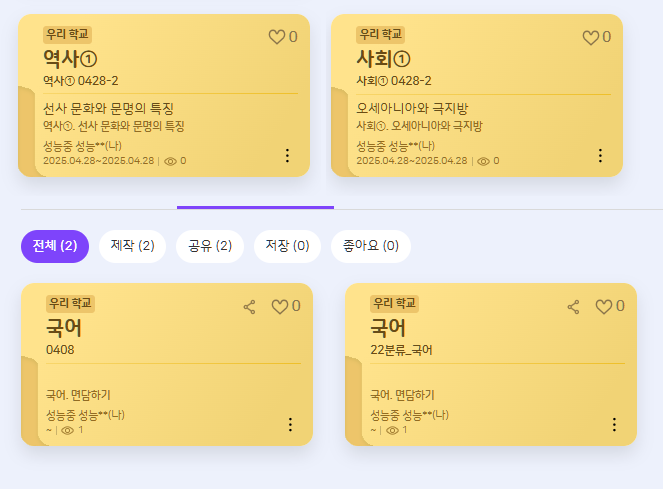Open more options on 사회① card
Screen dimensions: 663x489
pyautogui.click(x=600, y=155)
